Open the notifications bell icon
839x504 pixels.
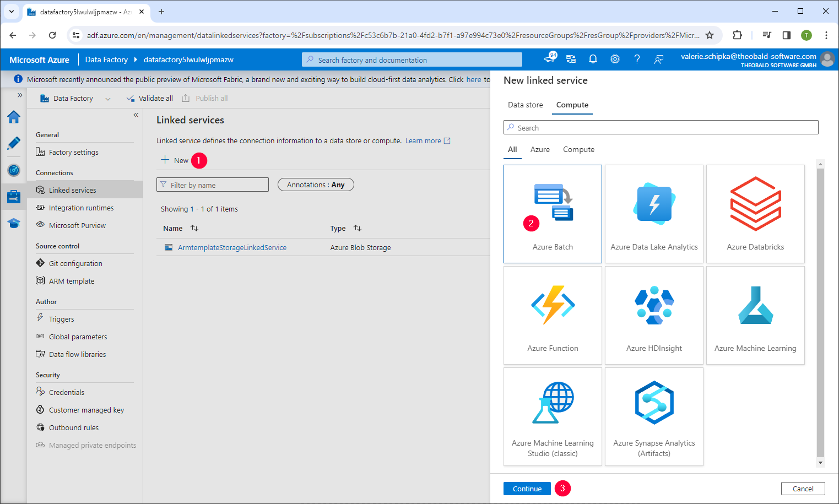[593, 59]
